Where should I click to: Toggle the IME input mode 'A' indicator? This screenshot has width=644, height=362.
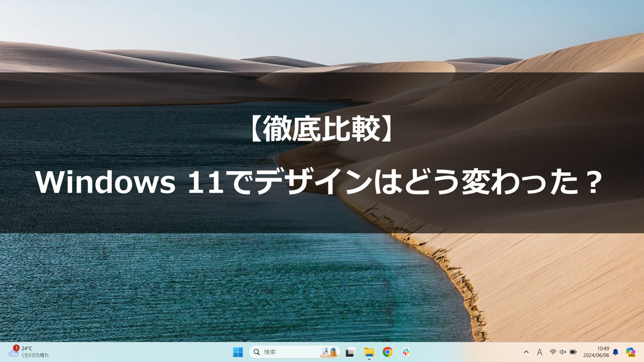pyautogui.click(x=539, y=352)
